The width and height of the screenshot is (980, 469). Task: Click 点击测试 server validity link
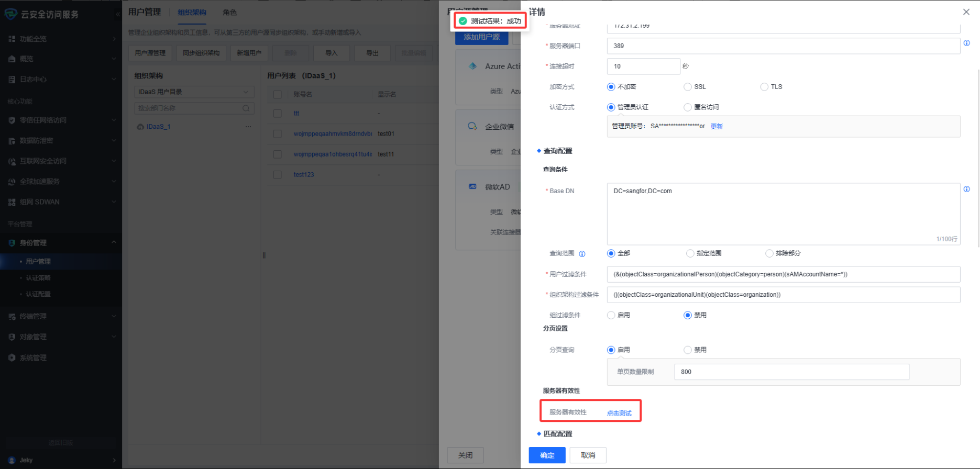coord(619,413)
